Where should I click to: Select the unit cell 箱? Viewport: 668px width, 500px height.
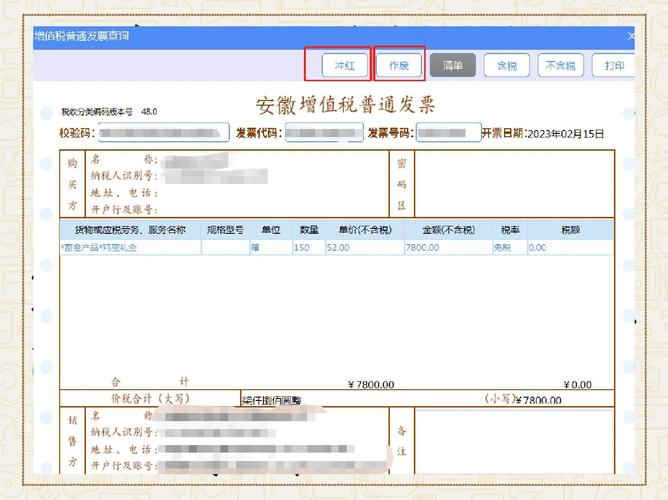point(271,247)
